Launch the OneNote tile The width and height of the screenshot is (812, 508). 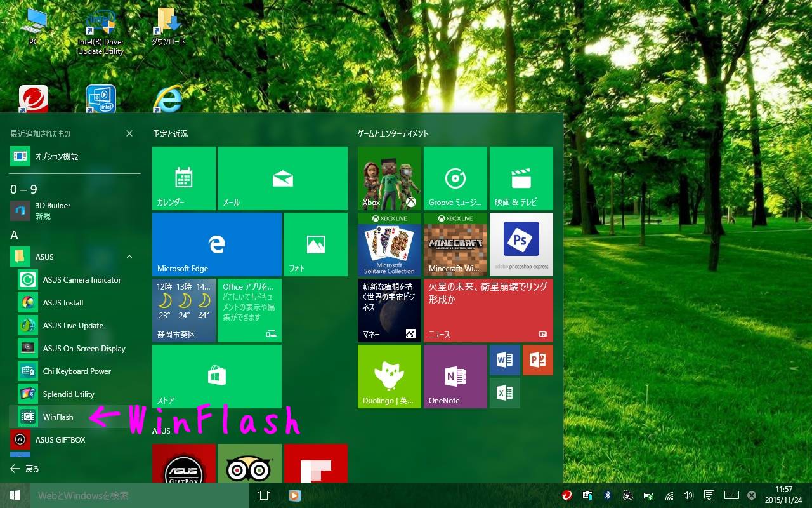(455, 377)
